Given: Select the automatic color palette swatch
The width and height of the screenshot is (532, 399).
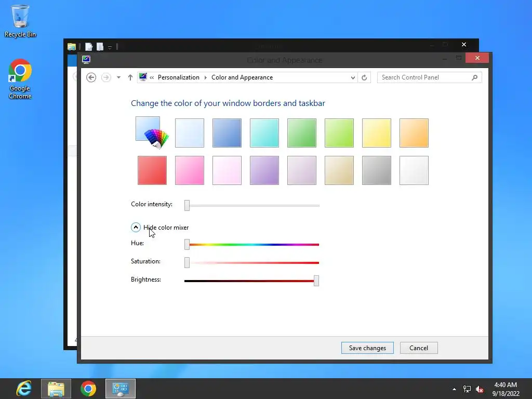Looking at the screenshot, I should (x=152, y=132).
